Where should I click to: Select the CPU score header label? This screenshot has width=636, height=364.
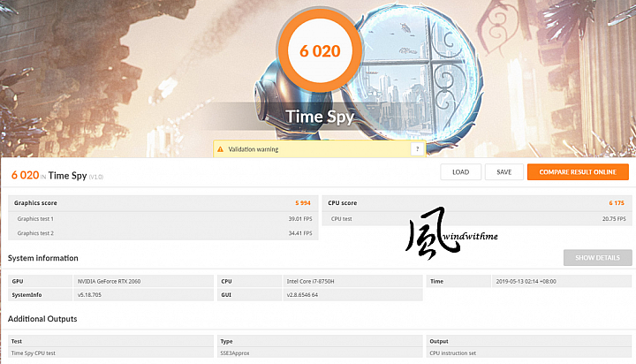coord(343,203)
